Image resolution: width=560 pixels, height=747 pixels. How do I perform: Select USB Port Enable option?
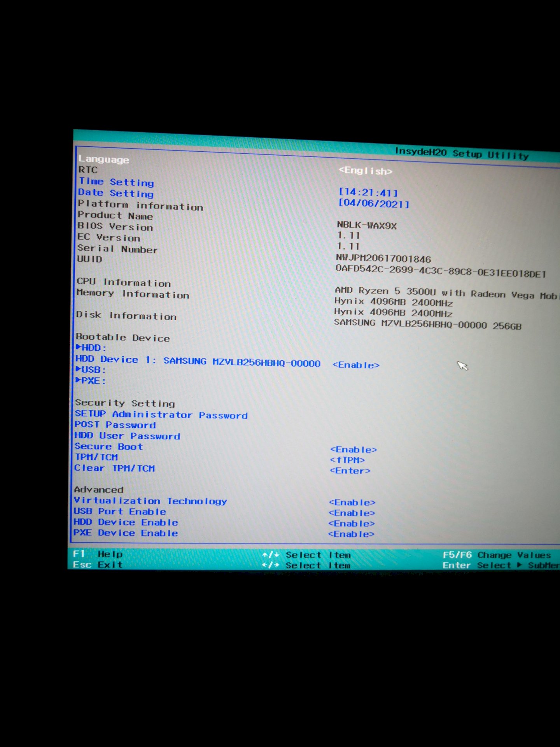pos(120,511)
